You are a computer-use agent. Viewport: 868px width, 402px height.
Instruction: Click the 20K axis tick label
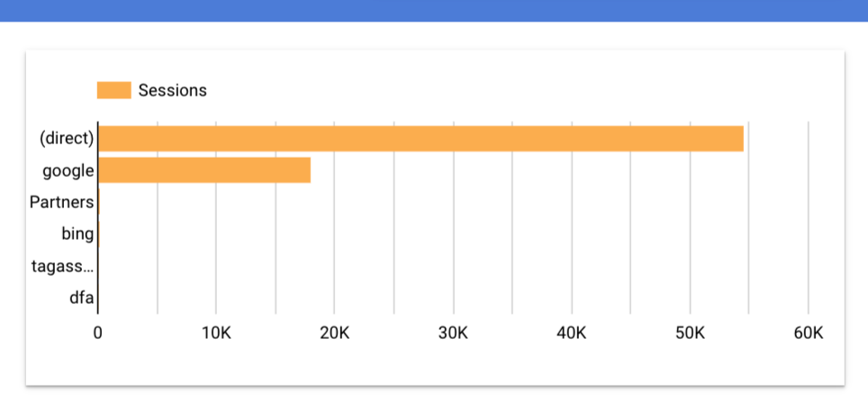pyautogui.click(x=335, y=333)
